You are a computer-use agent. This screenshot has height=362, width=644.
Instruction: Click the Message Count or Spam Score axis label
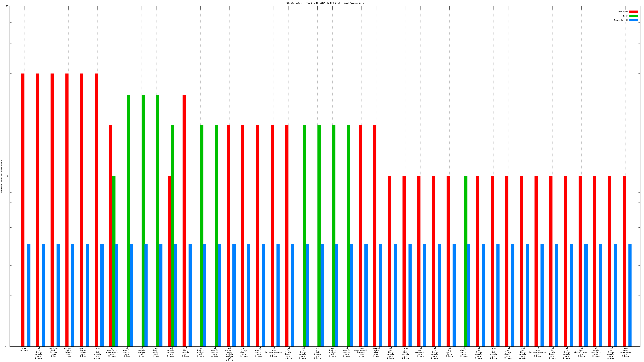pos(2,176)
